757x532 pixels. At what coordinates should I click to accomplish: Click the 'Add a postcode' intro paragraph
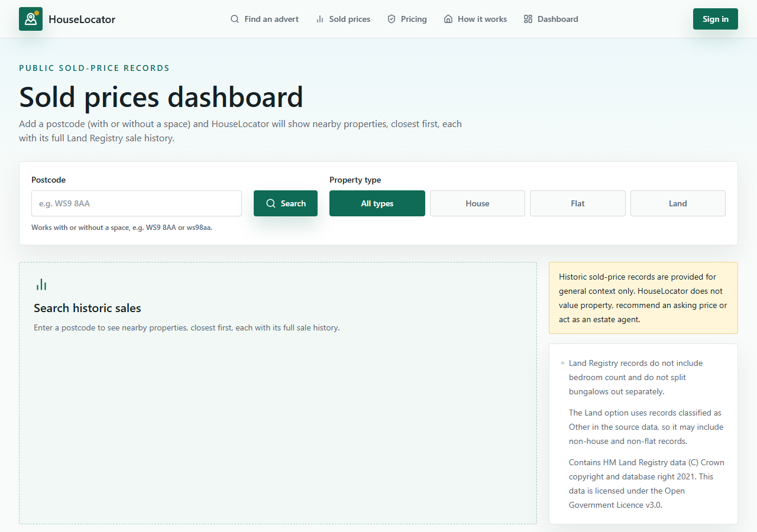[x=240, y=131]
